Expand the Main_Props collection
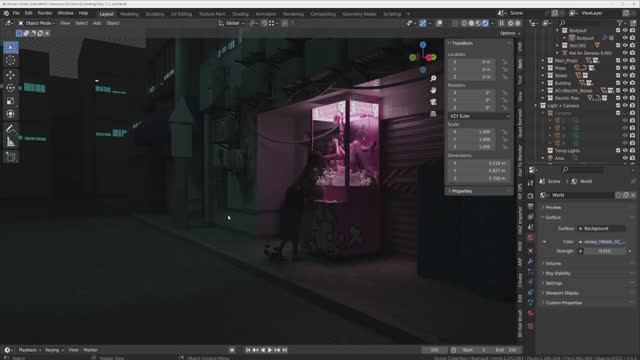The height and width of the screenshot is (360, 640). click(543, 60)
